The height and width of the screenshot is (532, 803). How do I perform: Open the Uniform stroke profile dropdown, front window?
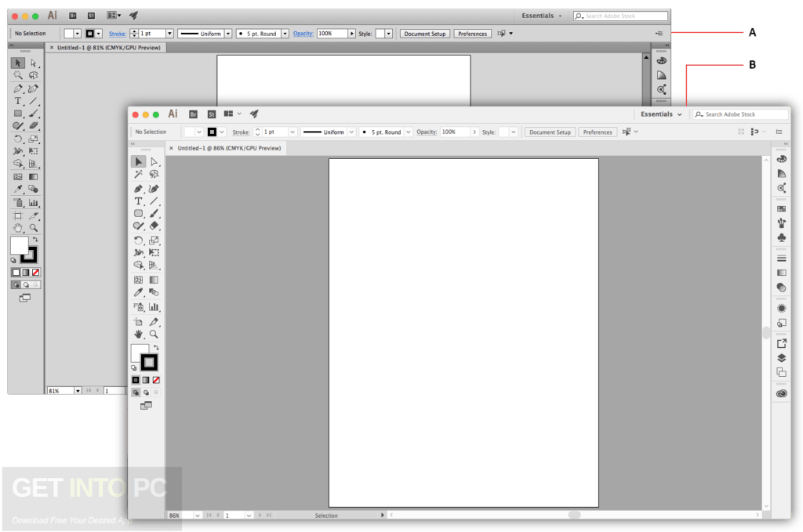[351, 132]
